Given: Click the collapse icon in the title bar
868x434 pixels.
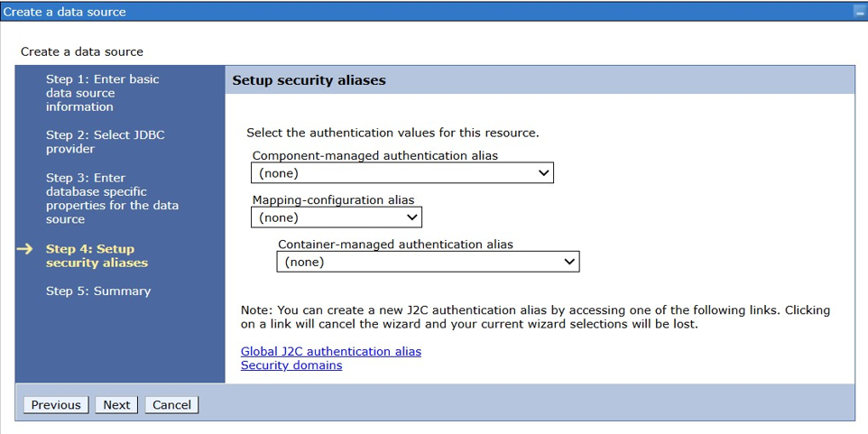Looking at the screenshot, I should (x=858, y=12).
